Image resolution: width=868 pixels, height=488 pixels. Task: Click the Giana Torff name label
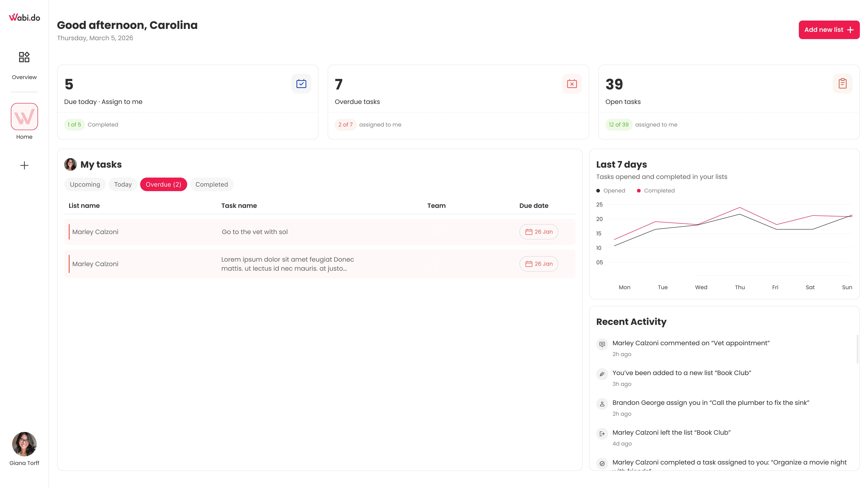tap(24, 463)
